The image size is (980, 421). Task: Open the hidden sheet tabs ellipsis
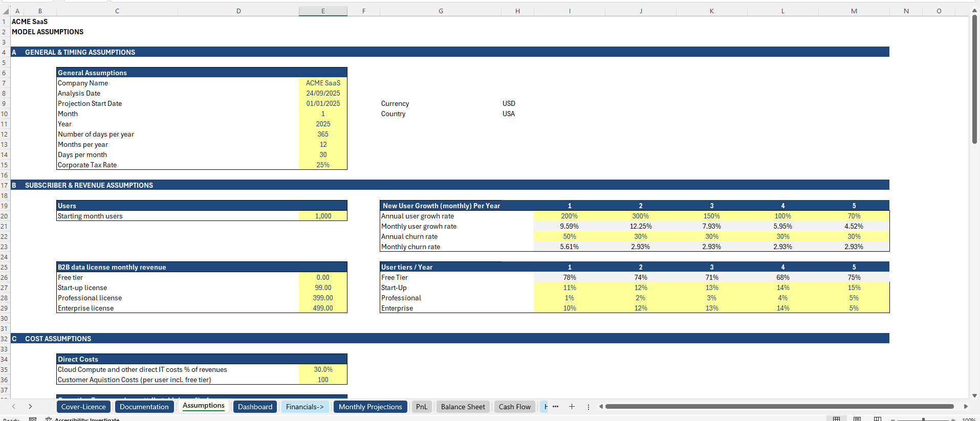[x=555, y=407]
